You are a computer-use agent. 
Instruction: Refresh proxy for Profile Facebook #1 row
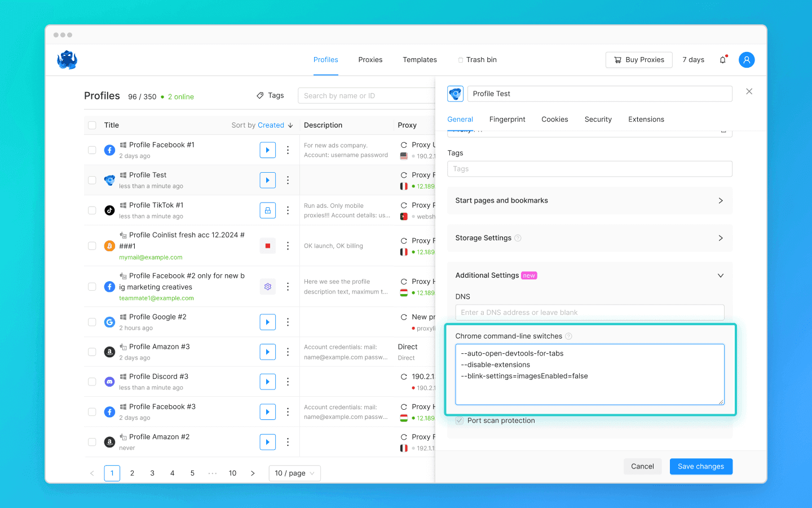point(404,145)
